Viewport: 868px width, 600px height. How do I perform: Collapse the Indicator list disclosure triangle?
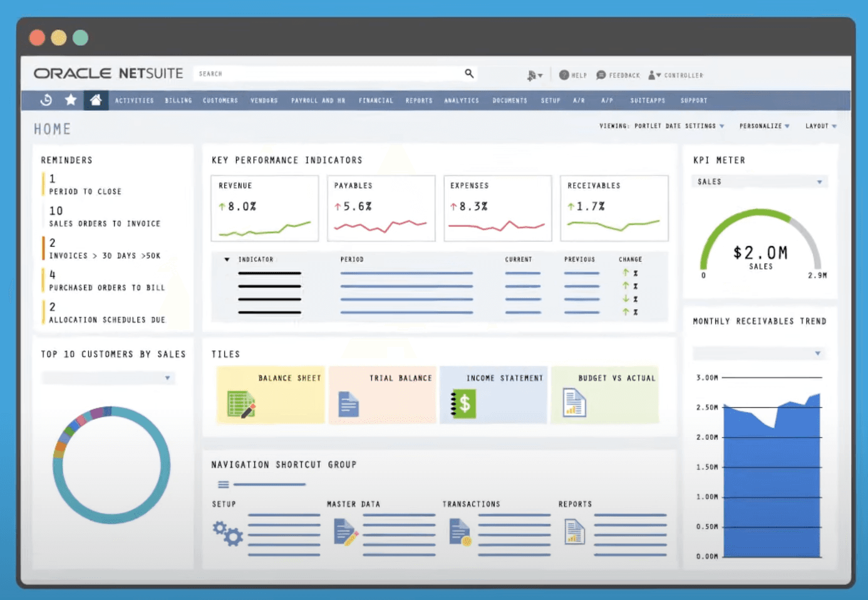click(226, 259)
